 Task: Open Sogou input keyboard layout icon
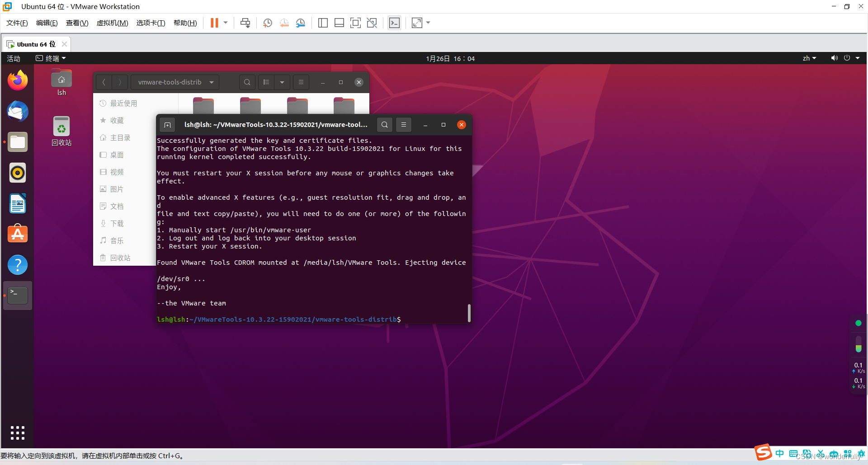click(x=793, y=453)
